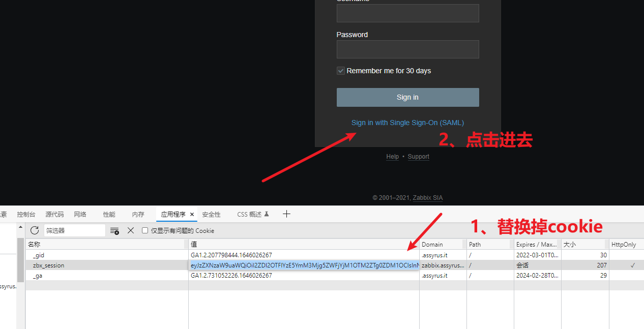Open the Help link
The height and width of the screenshot is (329, 644).
pos(393,157)
